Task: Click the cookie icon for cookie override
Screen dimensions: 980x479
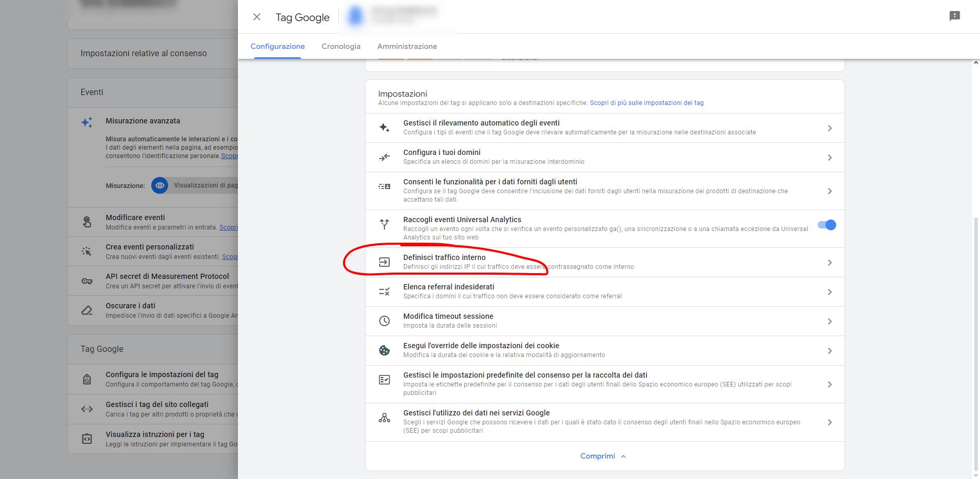Action: coord(384,350)
